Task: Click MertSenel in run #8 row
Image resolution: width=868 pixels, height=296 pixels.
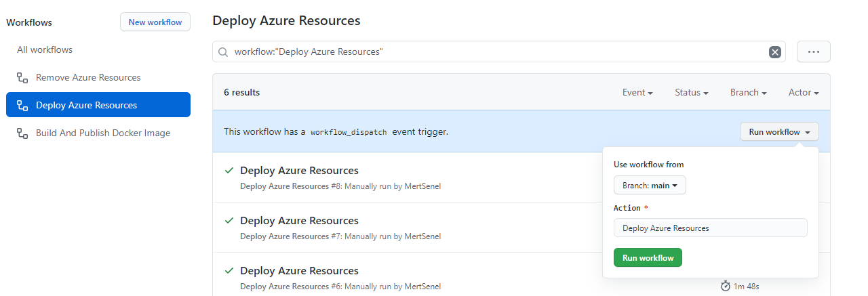Action: click(x=422, y=186)
